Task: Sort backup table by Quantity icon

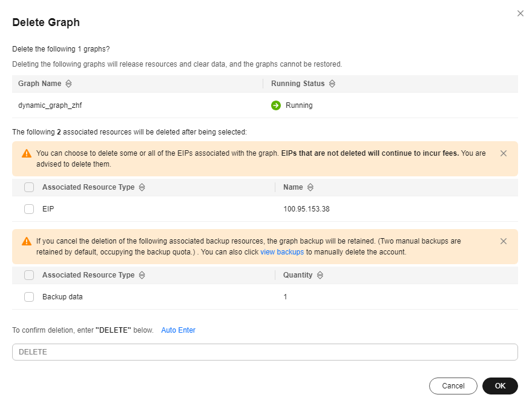Action: click(x=320, y=275)
